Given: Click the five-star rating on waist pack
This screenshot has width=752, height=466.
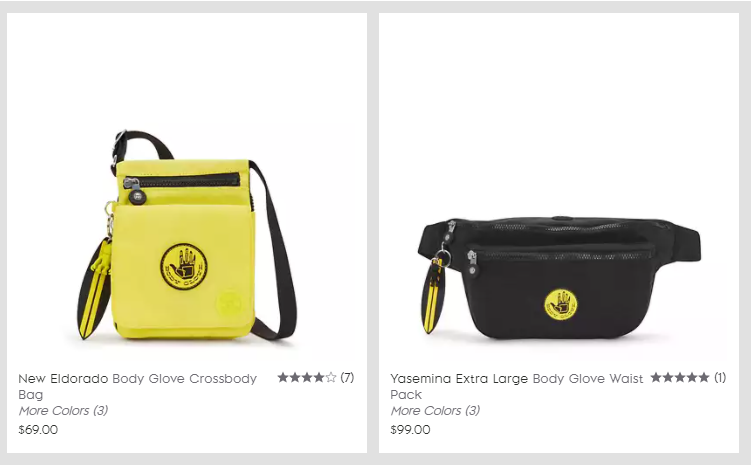Looking at the screenshot, I should click(x=680, y=378).
